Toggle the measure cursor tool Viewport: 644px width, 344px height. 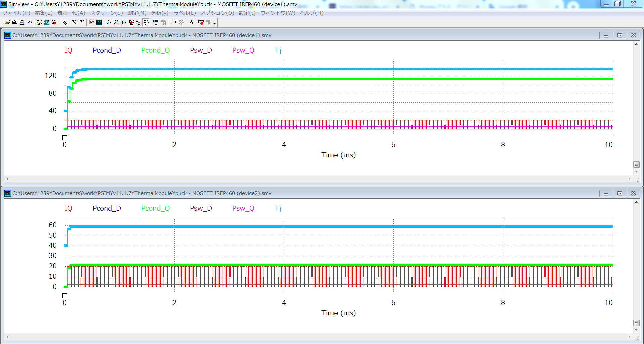pos(156,22)
